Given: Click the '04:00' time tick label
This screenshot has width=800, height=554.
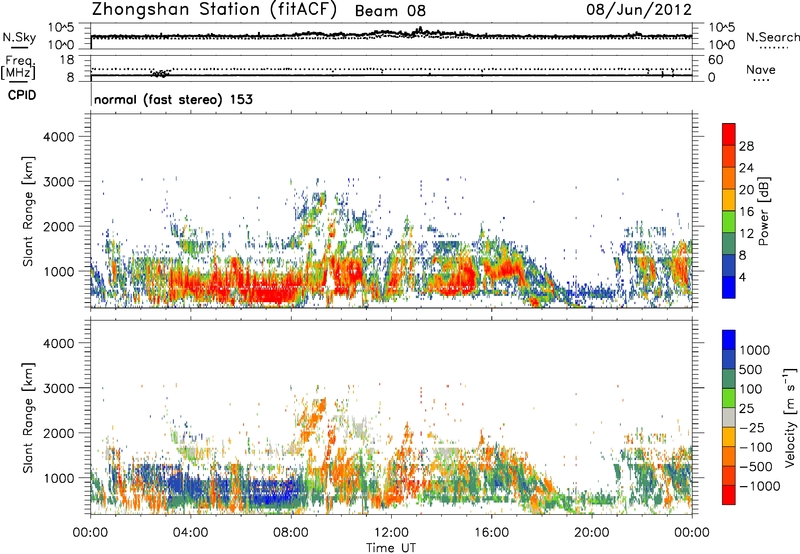Looking at the screenshot, I should coord(190,533).
